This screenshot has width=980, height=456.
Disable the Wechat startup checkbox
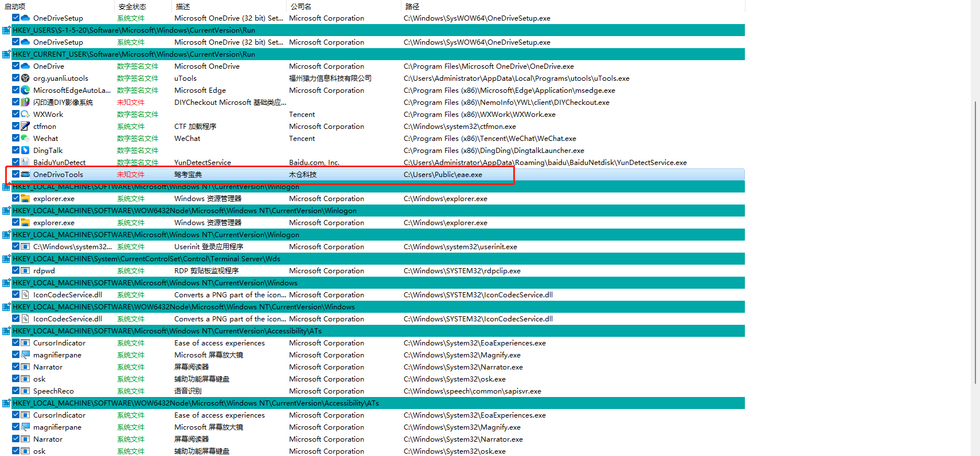pyautogui.click(x=15, y=138)
